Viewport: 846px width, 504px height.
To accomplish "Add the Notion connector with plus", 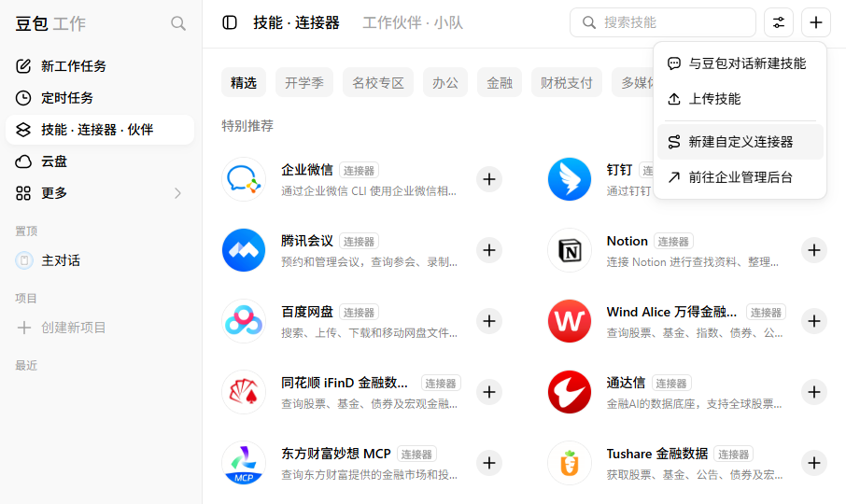I will tap(814, 250).
